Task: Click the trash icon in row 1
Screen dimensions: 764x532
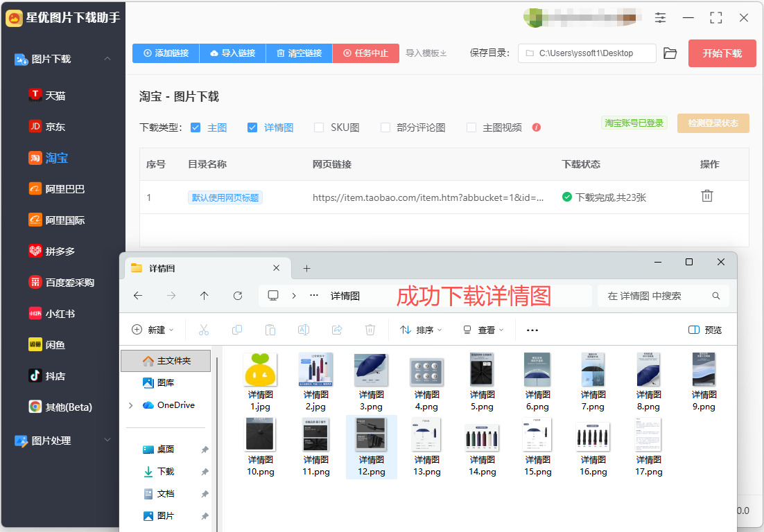Action: (707, 195)
